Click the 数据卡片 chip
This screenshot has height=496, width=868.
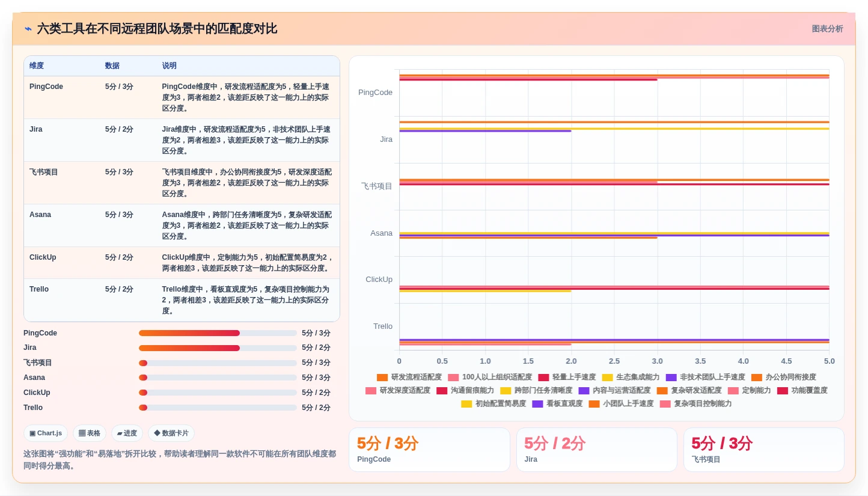pyautogui.click(x=171, y=433)
